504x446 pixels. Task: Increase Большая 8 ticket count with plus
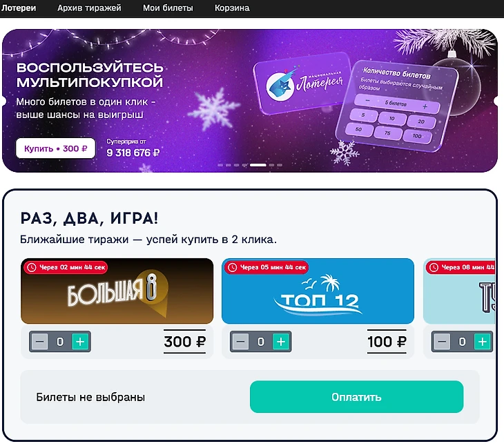pos(80,342)
